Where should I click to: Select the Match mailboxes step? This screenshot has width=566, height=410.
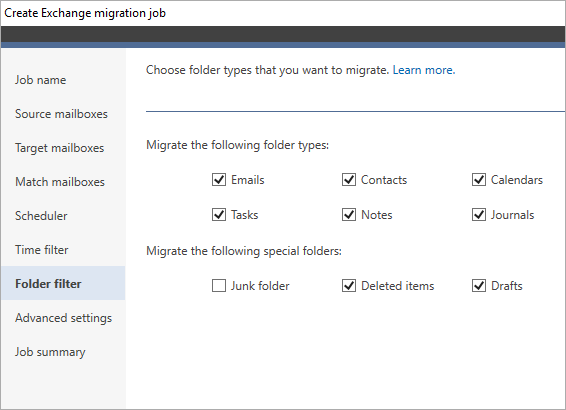(x=60, y=182)
